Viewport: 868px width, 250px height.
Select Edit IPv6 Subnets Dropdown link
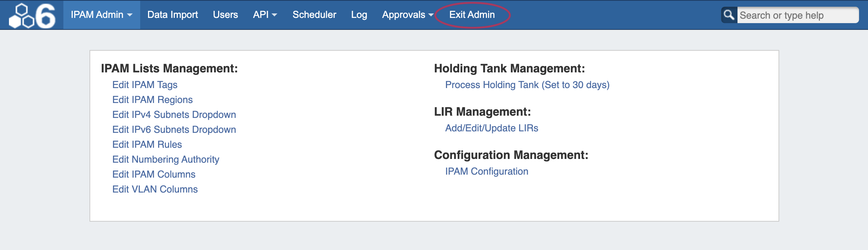pos(174,129)
